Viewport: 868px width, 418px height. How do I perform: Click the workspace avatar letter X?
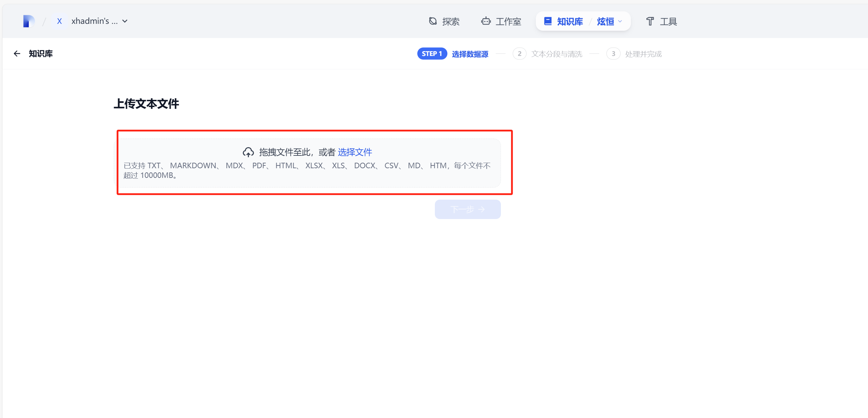click(x=59, y=21)
